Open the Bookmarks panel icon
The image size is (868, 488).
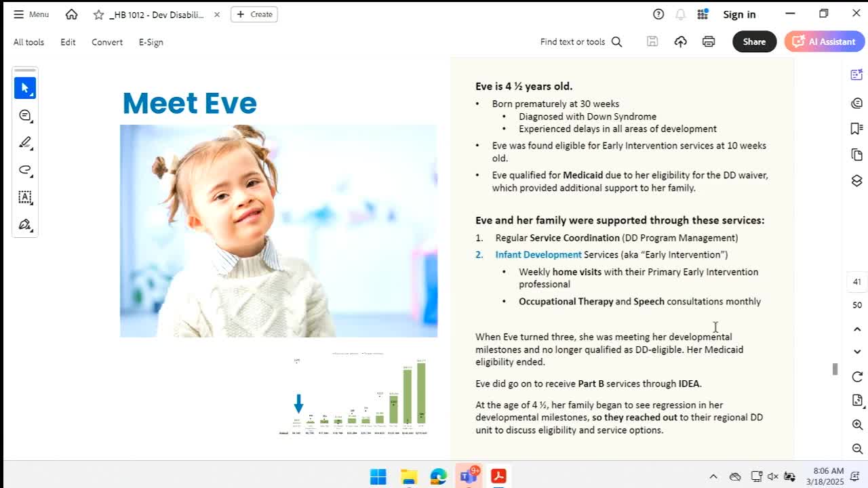tap(856, 129)
